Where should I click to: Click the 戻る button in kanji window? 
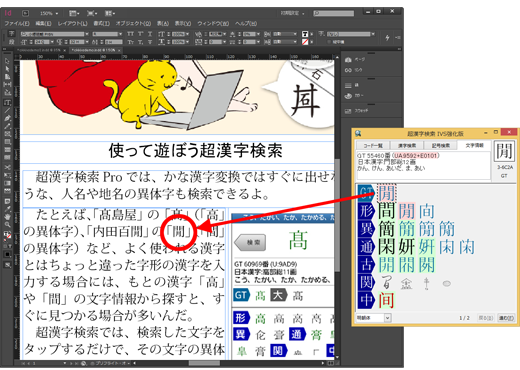(486, 318)
